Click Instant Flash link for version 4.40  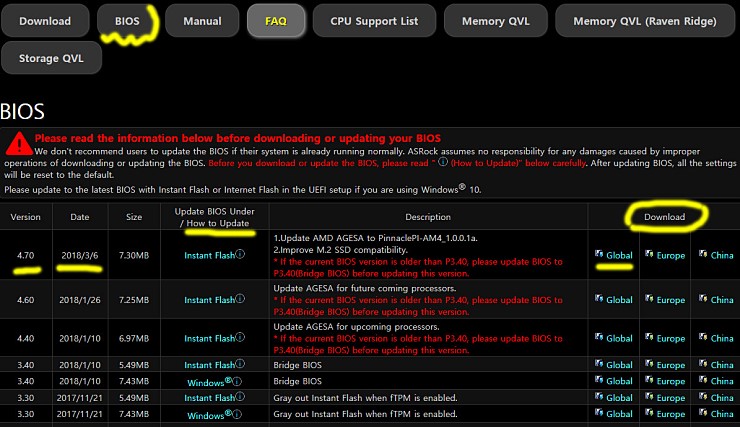(x=209, y=338)
